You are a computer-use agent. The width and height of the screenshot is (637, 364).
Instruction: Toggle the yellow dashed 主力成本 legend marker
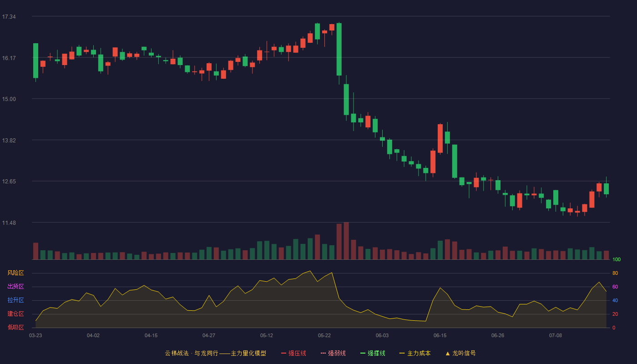(x=402, y=353)
